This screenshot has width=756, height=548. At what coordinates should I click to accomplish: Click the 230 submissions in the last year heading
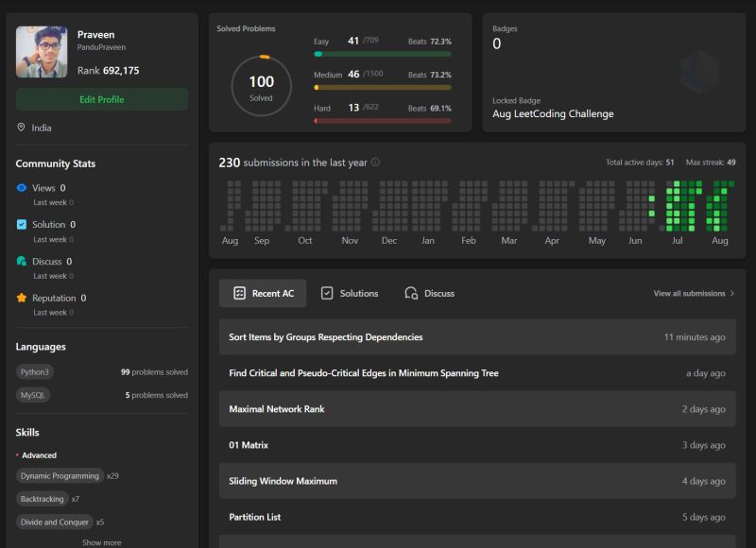(x=293, y=163)
